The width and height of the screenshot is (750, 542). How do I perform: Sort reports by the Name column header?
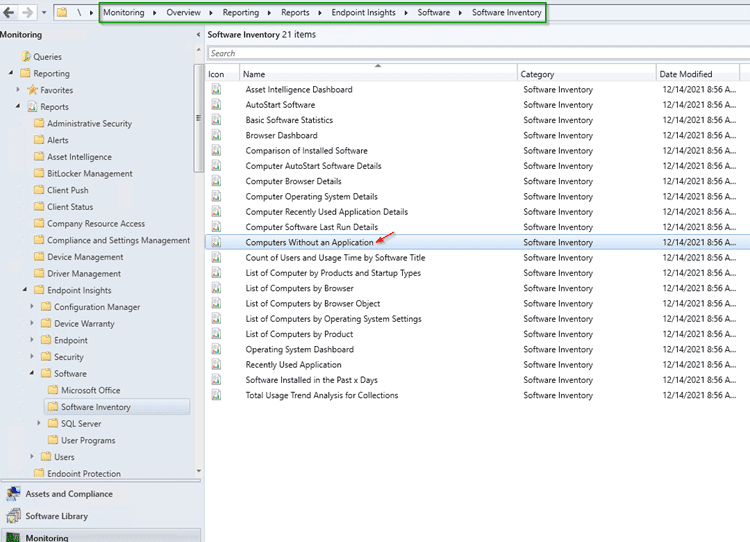(x=378, y=74)
